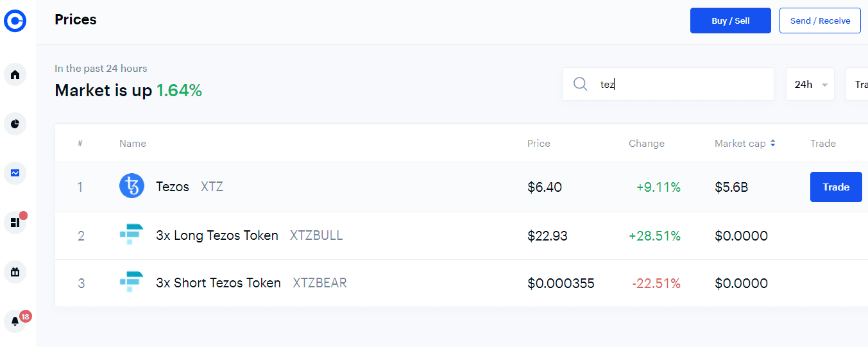Open the Portfolio pie chart icon
Screen dimensions: 868x347
click(15, 124)
